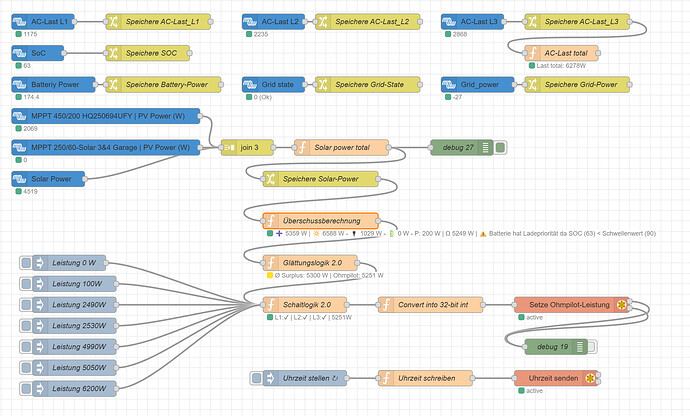
Task: Select the Convert into 32-bit int node
Action: point(430,305)
